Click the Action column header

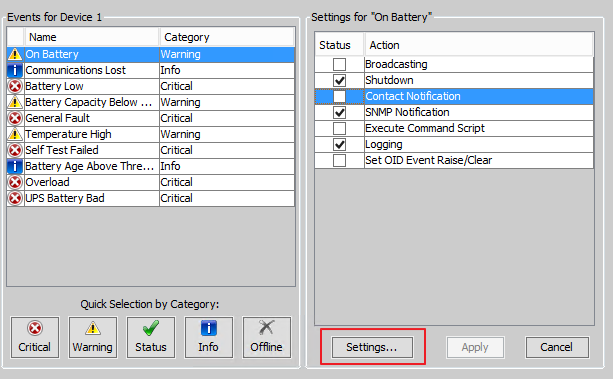(479, 45)
